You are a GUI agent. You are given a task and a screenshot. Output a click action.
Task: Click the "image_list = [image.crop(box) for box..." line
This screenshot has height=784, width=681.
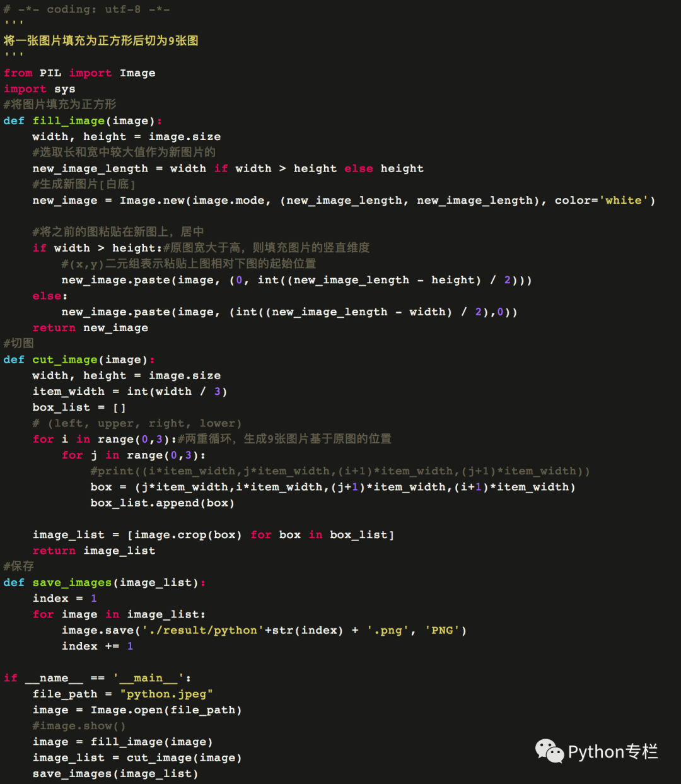click(x=213, y=535)
